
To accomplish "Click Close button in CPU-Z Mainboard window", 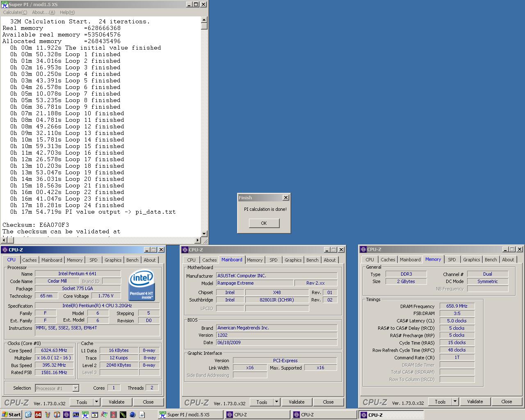I will pos(328,402).
